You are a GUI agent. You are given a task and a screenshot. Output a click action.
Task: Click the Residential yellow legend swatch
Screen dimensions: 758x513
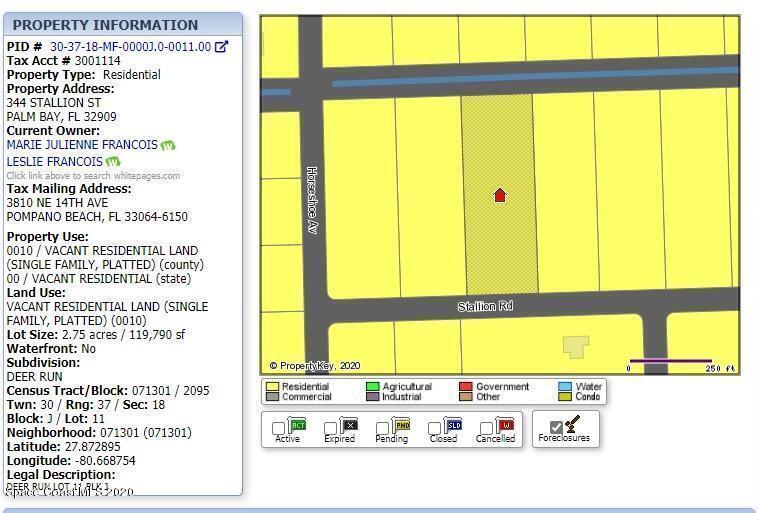pos(271,386)
